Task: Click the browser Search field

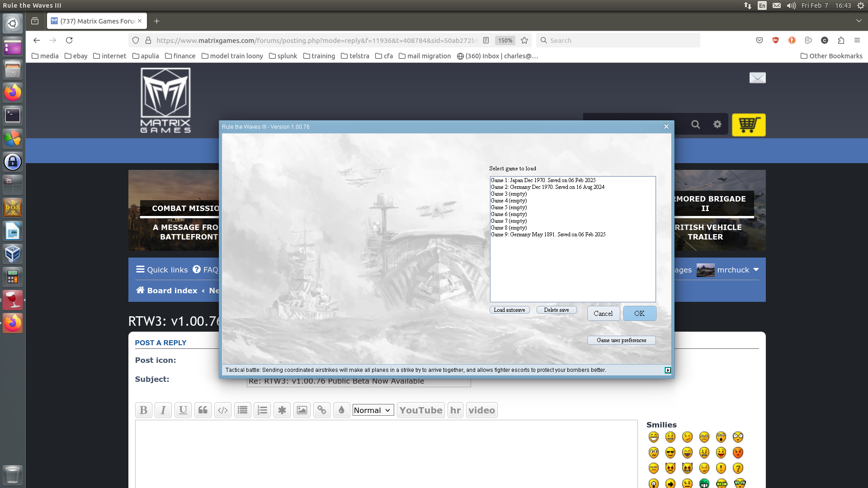Action: pos(618,40)
